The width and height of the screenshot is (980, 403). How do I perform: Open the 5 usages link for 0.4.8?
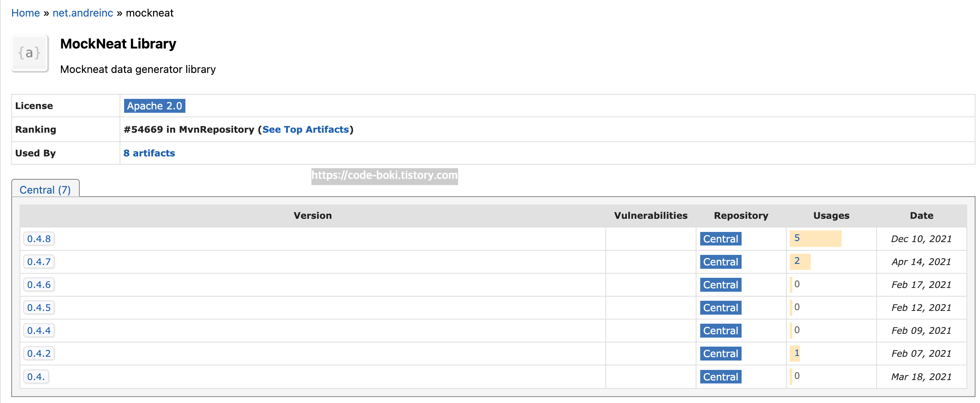click(797, 238)
